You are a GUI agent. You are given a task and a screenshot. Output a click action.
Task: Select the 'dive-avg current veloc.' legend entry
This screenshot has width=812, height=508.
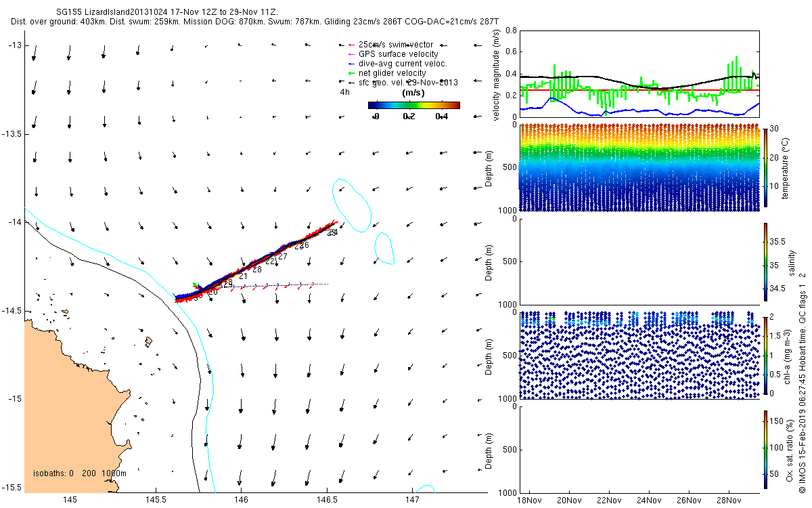pos(403,64)
